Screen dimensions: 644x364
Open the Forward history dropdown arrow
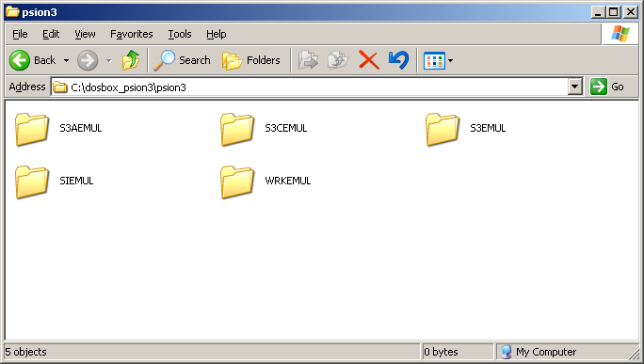109,61
